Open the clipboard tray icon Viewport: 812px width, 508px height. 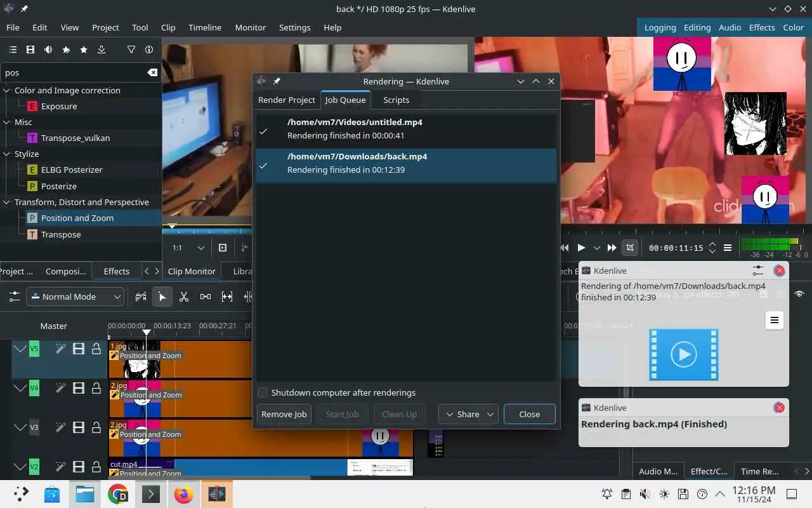[x=626, y=494]
